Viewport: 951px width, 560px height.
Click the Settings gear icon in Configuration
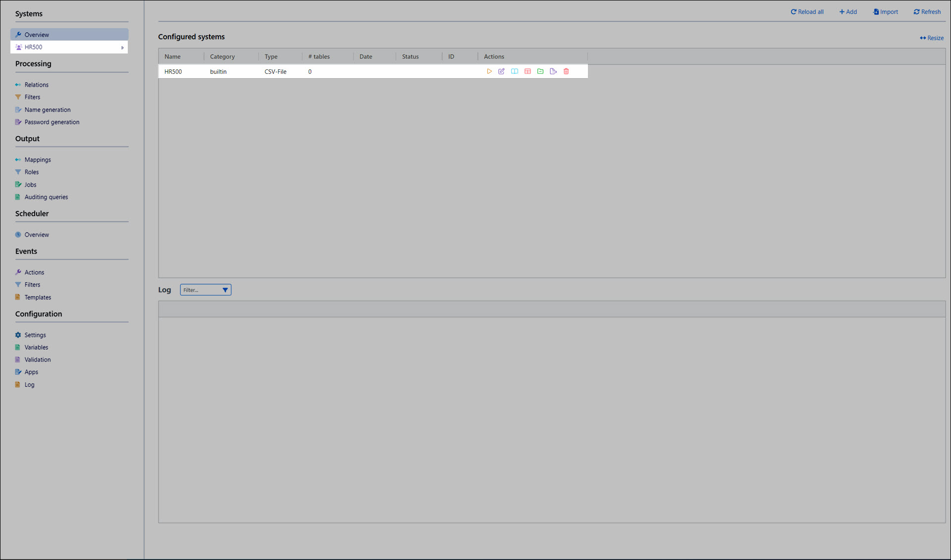(18, 335)
